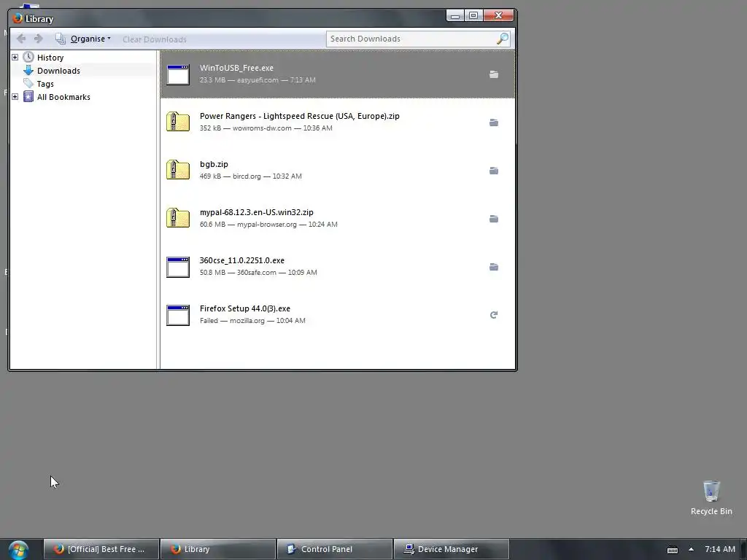Click the WinToUSB_Free.exe file icon

(178, 75)
